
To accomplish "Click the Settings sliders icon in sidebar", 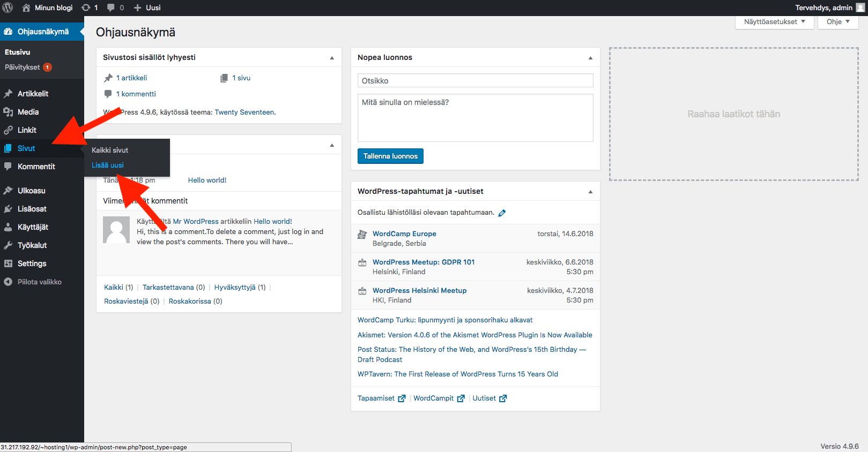I will (8, 263).
